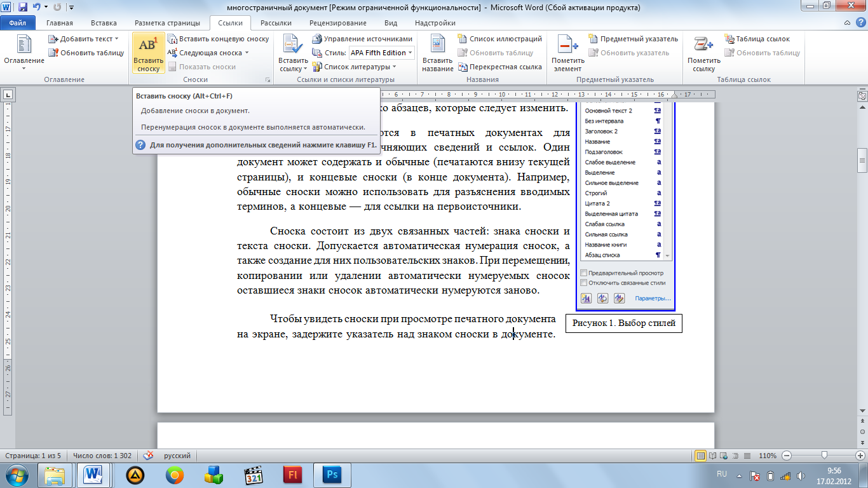The image size is (868, 488).
Task: Insert an endnote with Вставить концевую сноску
Action: point(218,39)
